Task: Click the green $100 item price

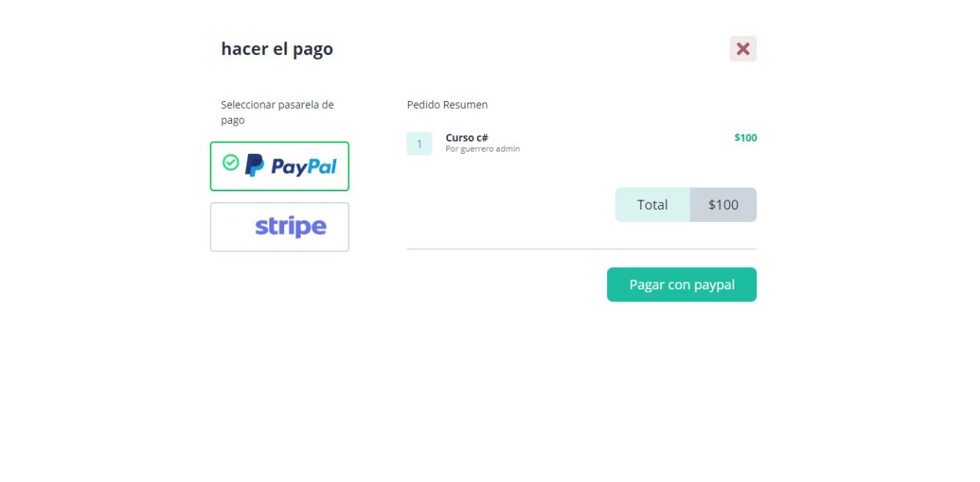Action: tap(746, 138)
